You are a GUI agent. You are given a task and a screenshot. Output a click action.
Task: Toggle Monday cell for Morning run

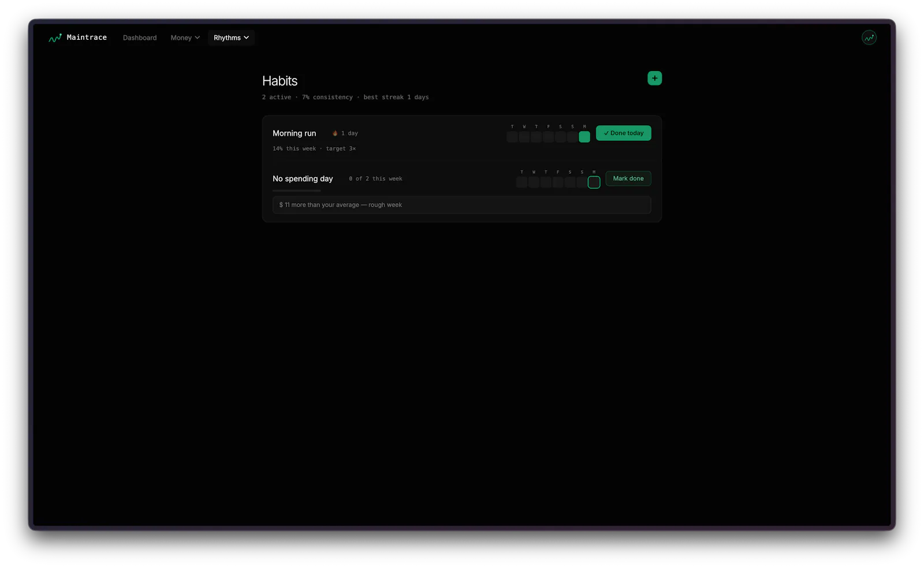[x=584, y=137]
